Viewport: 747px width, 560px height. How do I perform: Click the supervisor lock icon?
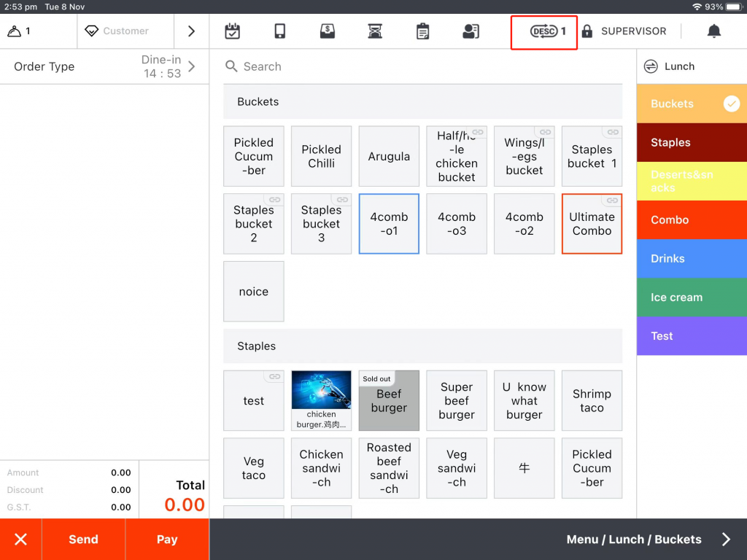pos(587,31)
